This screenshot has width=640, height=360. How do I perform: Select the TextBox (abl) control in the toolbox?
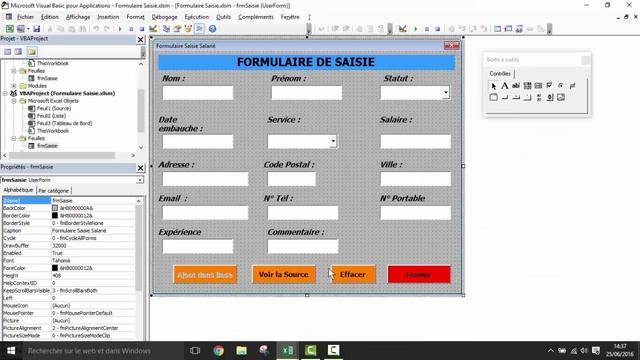(516, 86)
